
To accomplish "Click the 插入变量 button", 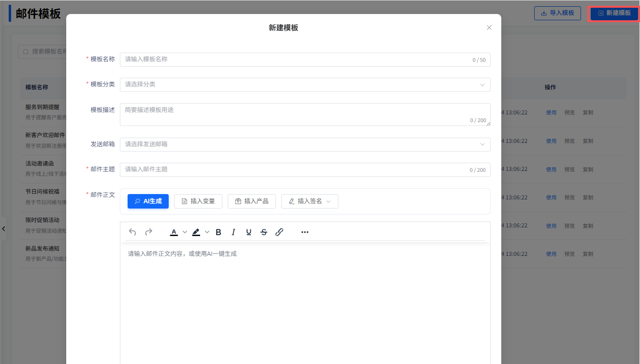I will point(198,201).
